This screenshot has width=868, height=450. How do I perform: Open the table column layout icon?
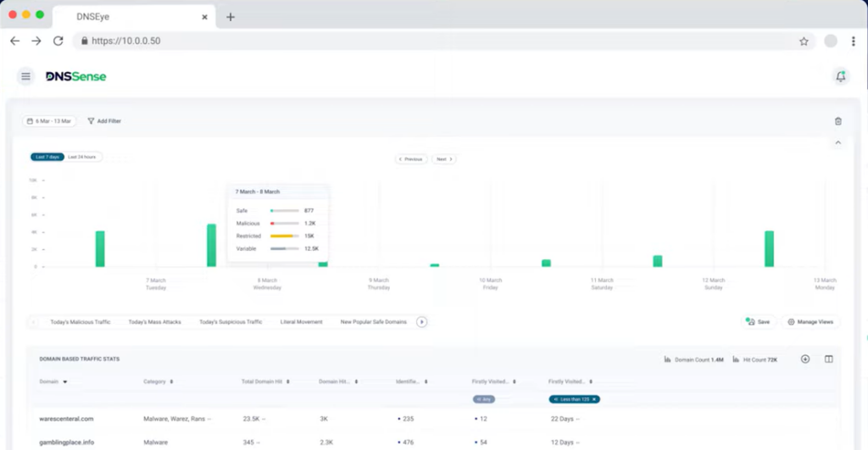(x=829, y=359)
